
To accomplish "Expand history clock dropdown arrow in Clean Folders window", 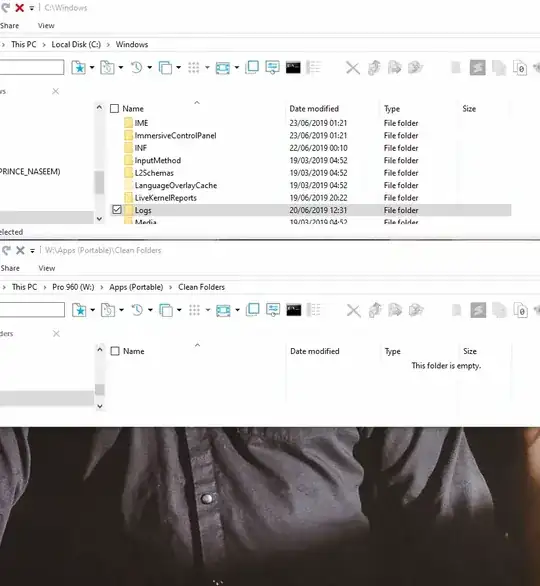I will tap(150, 310).
